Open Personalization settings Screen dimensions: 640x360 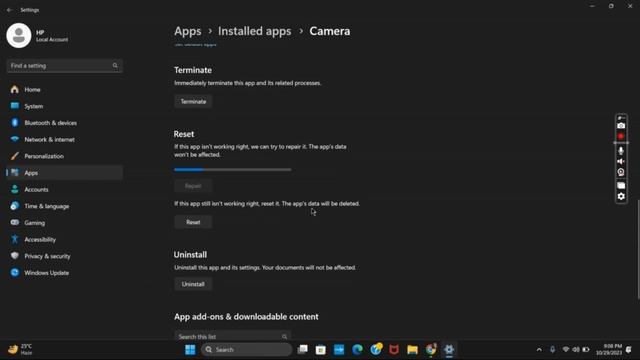[64, 156]
